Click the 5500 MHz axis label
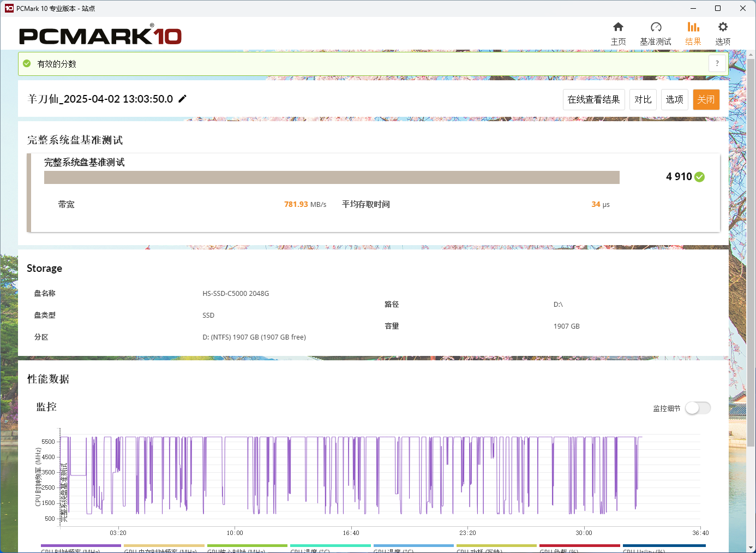Image resolution: width=756 pixels, height=553 pixels. pyautogui.click(x=49, y=442)
